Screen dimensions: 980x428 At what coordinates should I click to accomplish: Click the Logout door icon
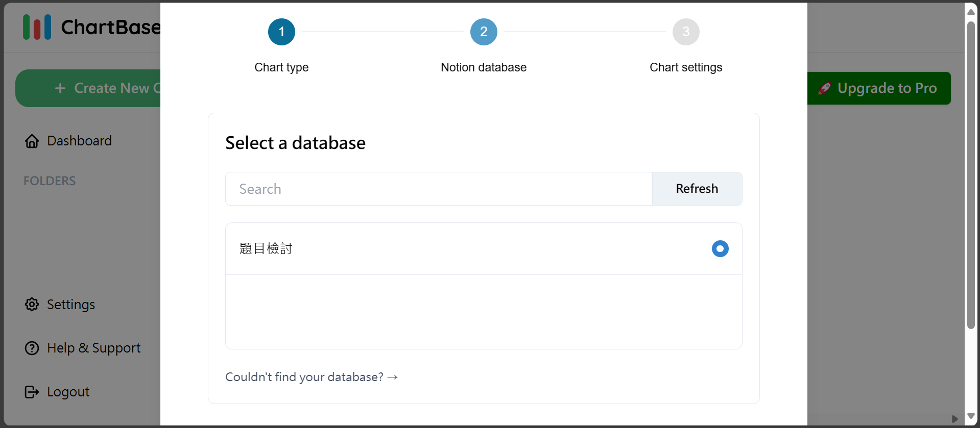[32, 392]
